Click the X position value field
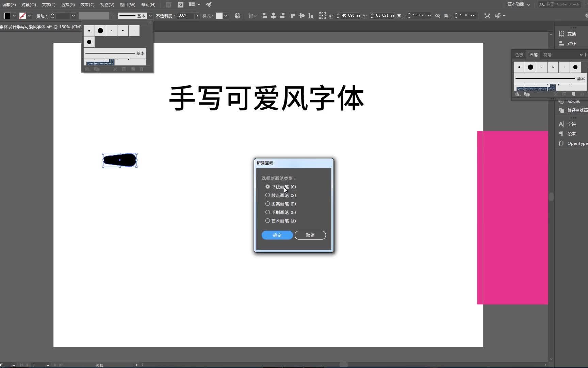The width and height of the screenshot is (588, 368). point(350,16)
